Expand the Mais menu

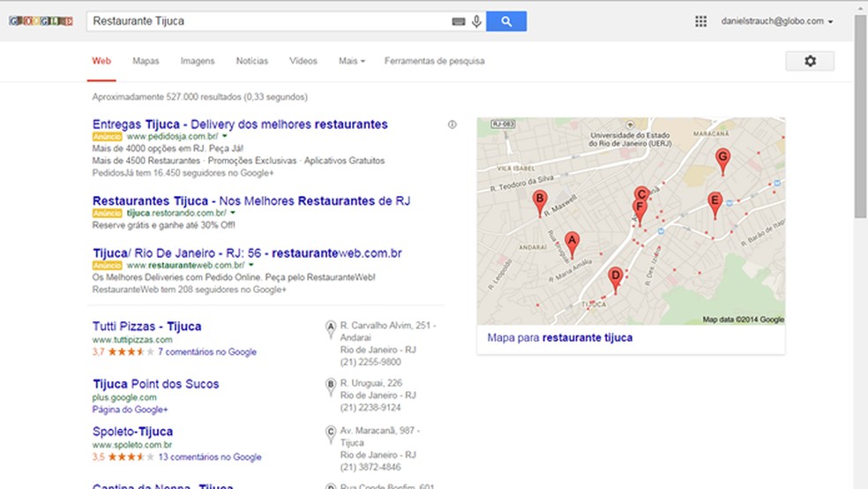point(351,61)
